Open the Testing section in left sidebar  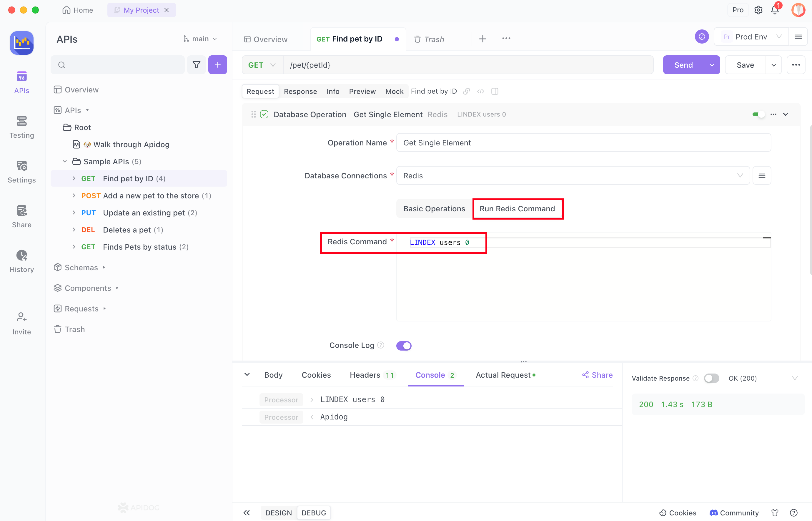pos(21,127)
